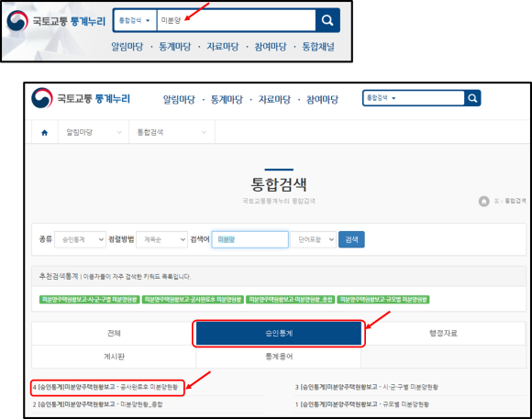Select the 게시판 results tab
The image size is (532, 419).
coord(114,357)
